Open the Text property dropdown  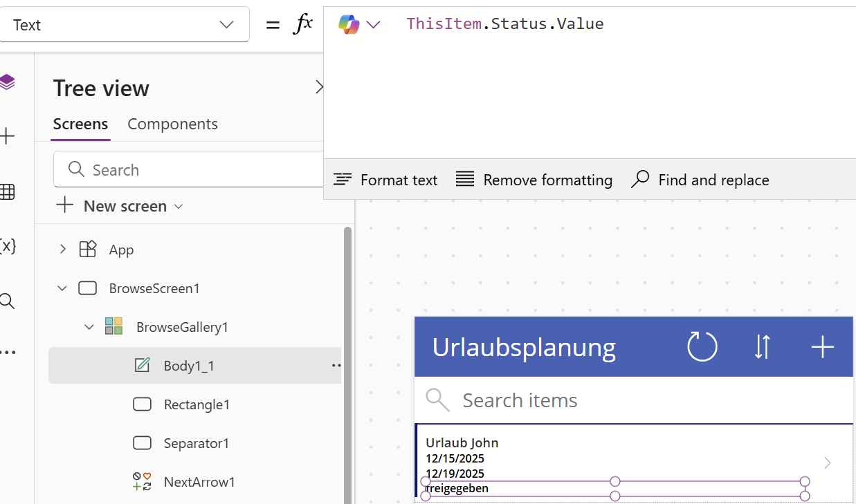(226, 24)
